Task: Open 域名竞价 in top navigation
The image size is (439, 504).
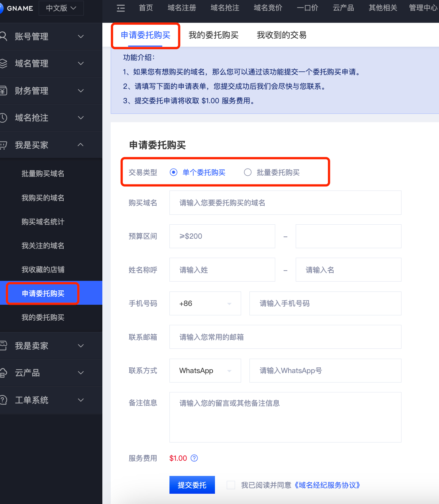Action: click(x=268, y=8)
